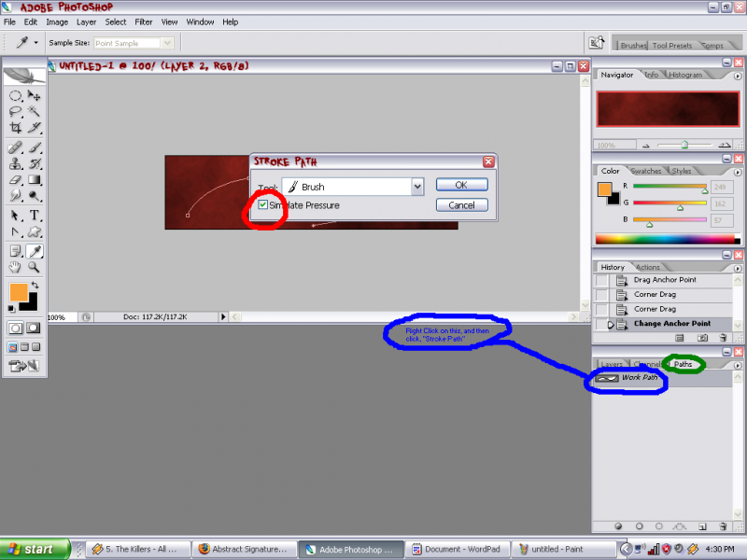Open Abstract Signature Firefox window from taskbar
Viewport: 747px width, 560px height.
coord(245,549)
